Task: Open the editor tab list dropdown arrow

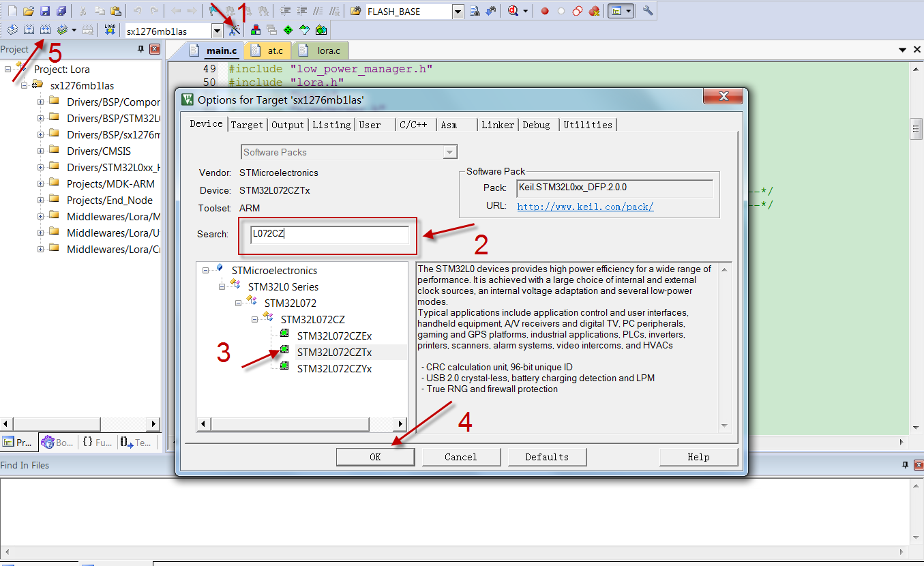Action: (x=902, y=50)
